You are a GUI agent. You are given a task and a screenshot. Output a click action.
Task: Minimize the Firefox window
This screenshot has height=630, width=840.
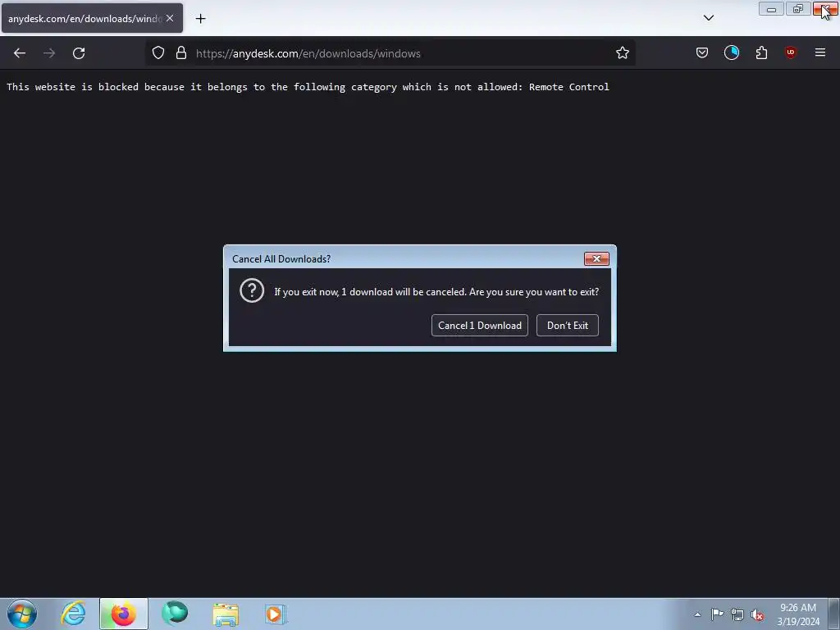(x=771, y=9)
